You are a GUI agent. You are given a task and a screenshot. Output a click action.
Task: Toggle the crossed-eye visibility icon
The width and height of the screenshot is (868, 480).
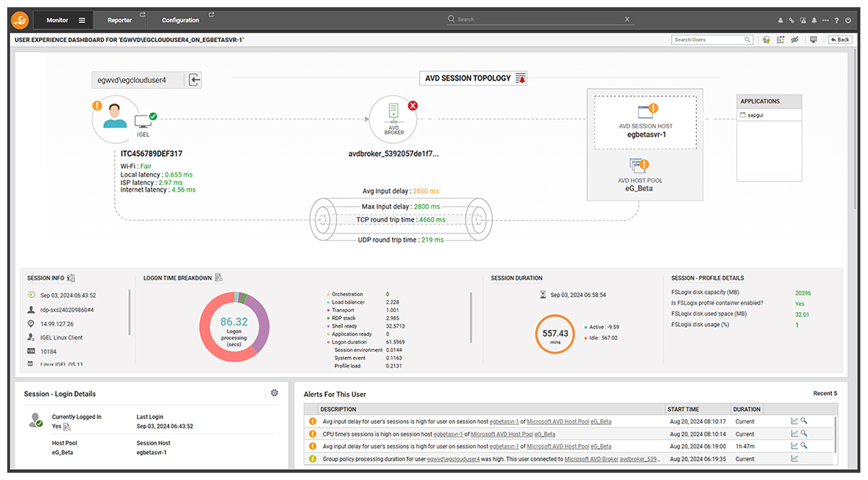click(795, 40)
